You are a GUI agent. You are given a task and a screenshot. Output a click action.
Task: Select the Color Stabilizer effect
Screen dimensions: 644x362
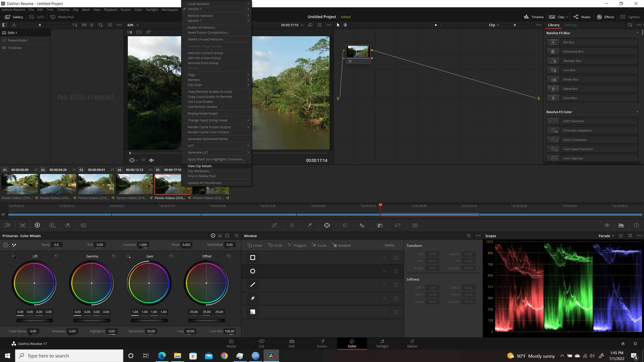click(x=592, y=158)
